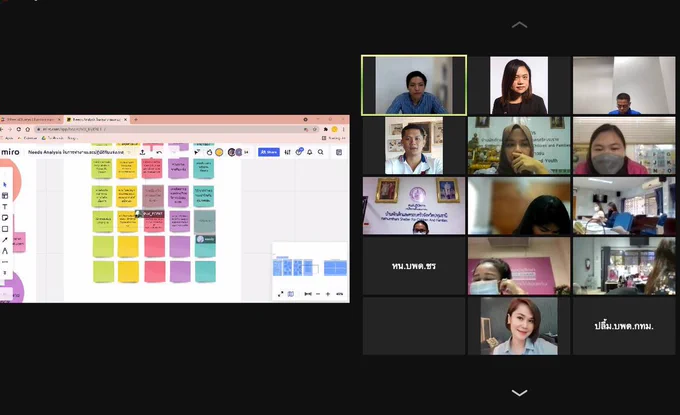Screen dimensions: 680x415
Task: Select participant tile named ปลื้ม.บพด.กทม.
Action: pyautogui.click(x=624, y=326)
